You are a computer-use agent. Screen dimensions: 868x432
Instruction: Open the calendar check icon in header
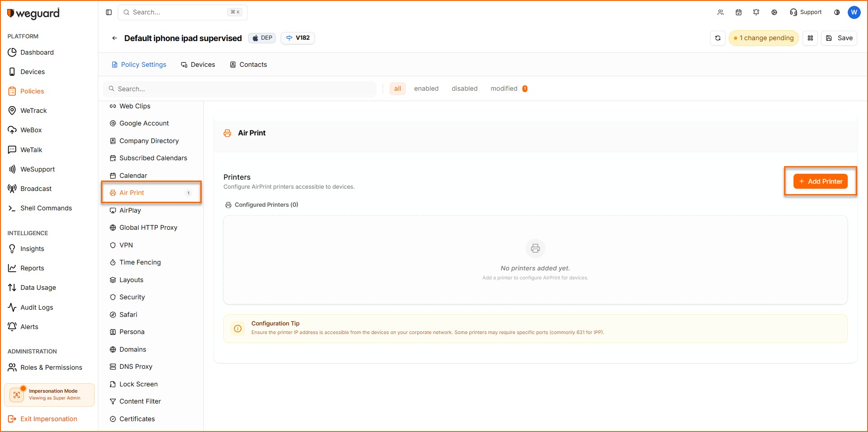coord(739,12)
